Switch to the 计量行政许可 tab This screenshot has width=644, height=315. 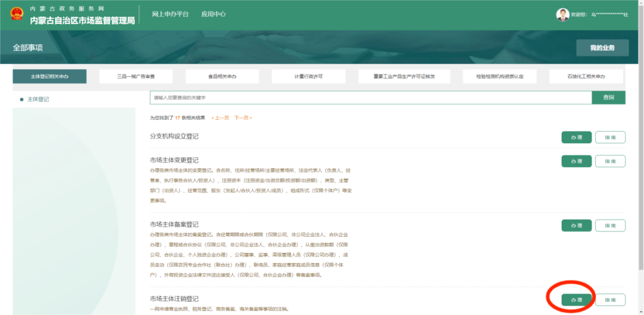point(308,76)
